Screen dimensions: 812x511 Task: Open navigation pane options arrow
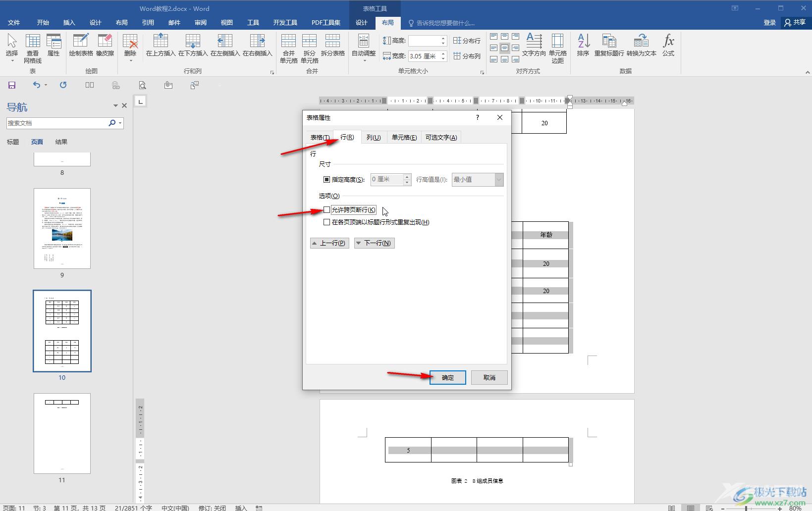[x=115, y=105]
